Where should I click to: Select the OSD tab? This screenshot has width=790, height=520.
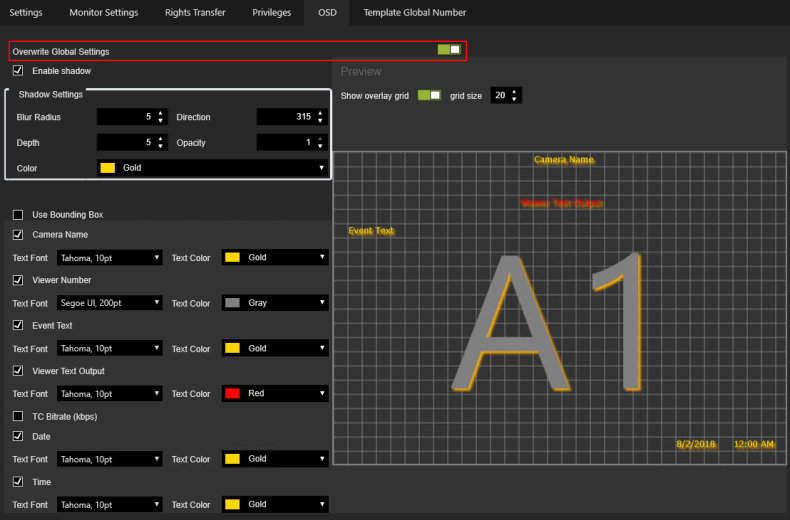(327, 13)
